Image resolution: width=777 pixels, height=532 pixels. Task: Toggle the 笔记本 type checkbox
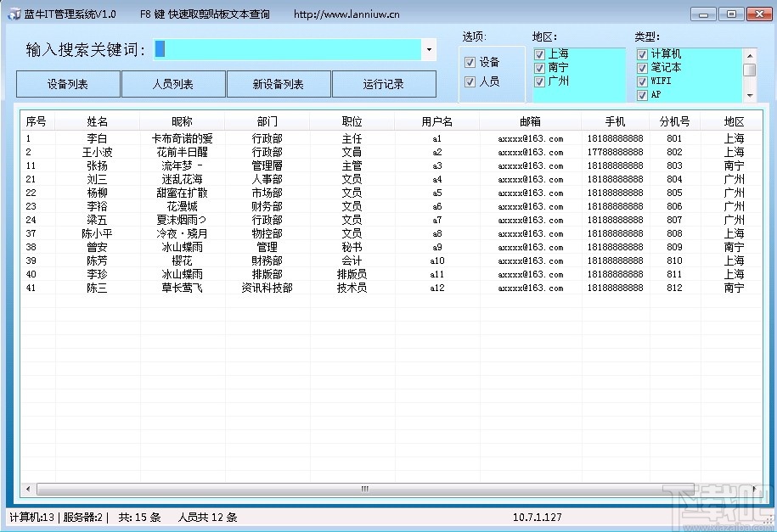tap(642, 68)
